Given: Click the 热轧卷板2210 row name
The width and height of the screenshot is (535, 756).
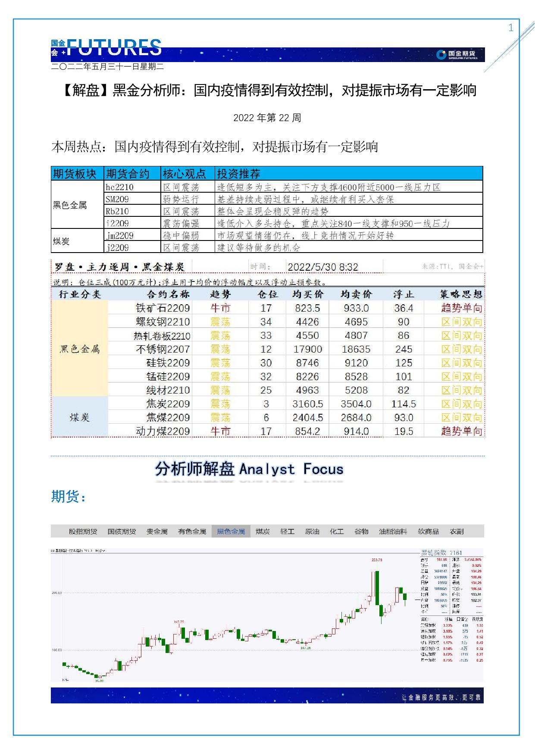Looking at the screenshot, I should tap(162, 336).
